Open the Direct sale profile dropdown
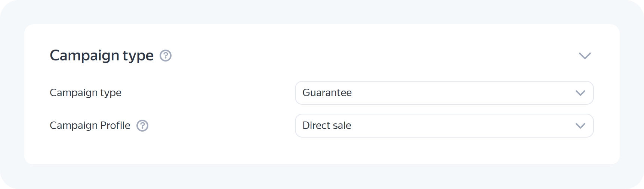 pos(444,126)
